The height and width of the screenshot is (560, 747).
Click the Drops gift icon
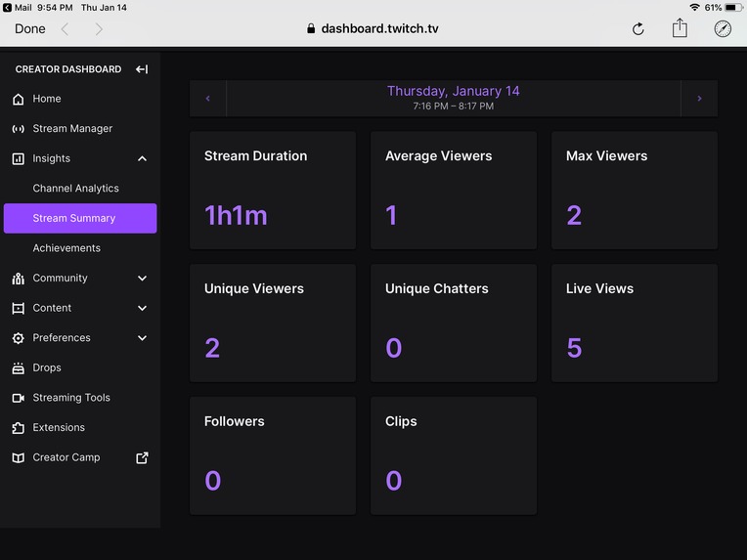19,368
